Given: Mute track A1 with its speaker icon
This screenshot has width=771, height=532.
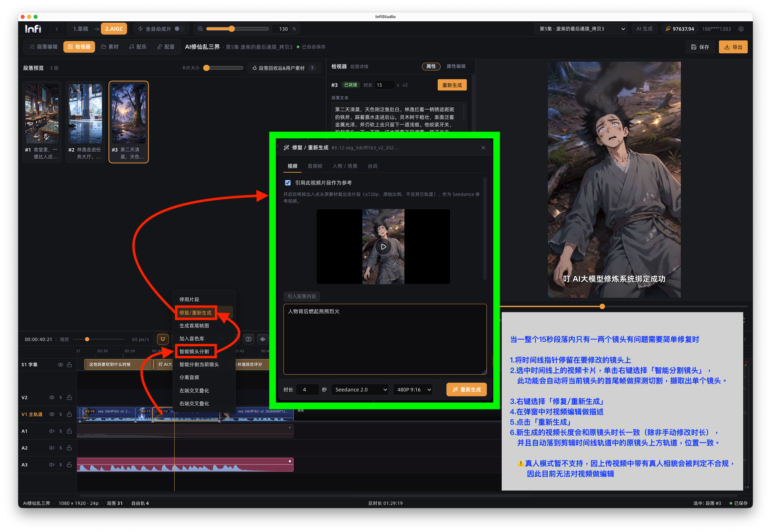Looking at the screenshot, I should pos(52,431).
